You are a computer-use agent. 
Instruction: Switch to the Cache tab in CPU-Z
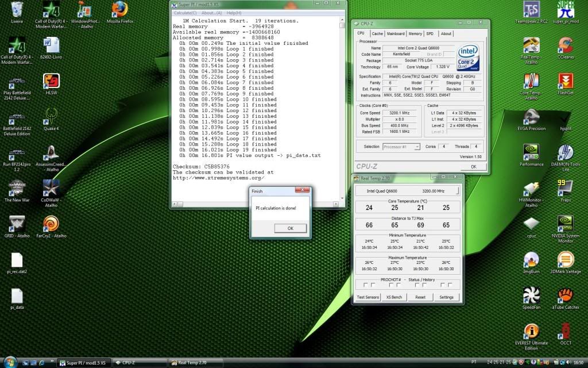(x=377, y=33)
